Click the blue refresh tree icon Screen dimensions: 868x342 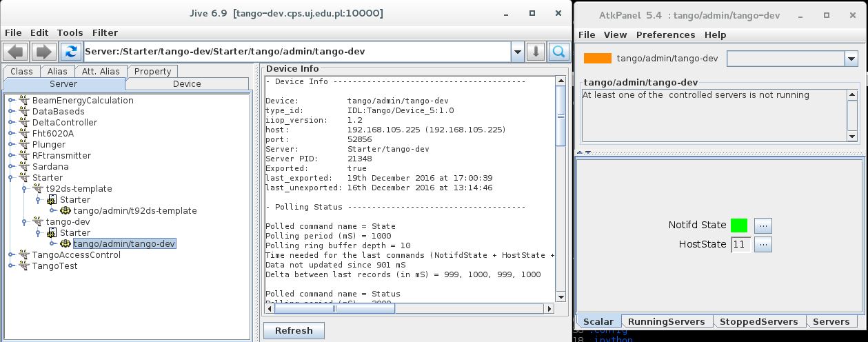pos(70,51)
